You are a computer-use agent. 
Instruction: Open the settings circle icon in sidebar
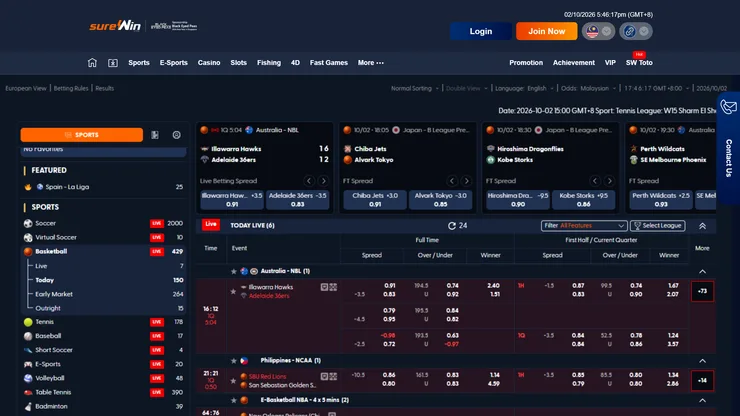[x=177, y=135]
